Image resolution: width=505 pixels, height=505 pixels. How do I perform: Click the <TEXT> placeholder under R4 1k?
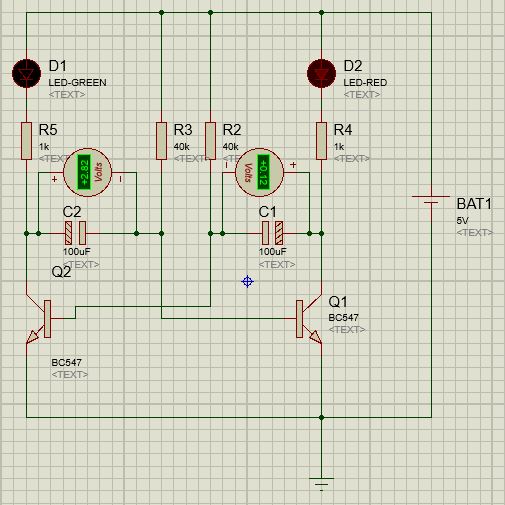tap(352, 159)
